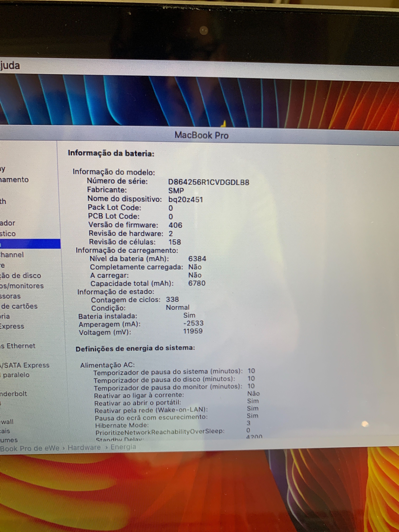Screen dimensions: 399x532
Task: Select sidebar item ending in 'ssoras'
Action: 10,296
